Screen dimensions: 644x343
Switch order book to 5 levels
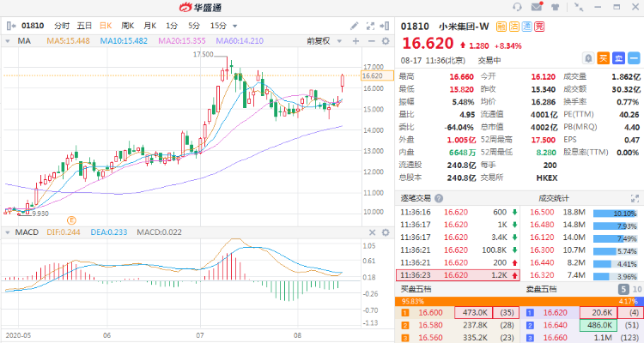(623, 290)
